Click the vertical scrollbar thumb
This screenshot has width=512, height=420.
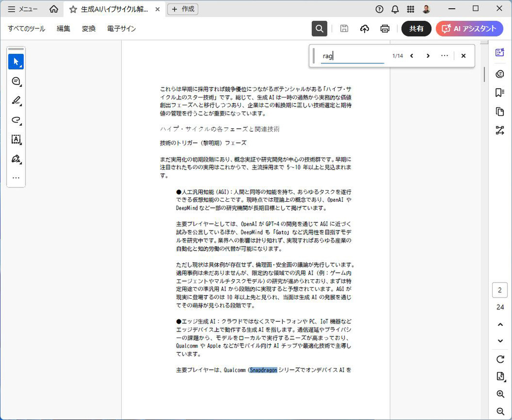tap(484, 75)
